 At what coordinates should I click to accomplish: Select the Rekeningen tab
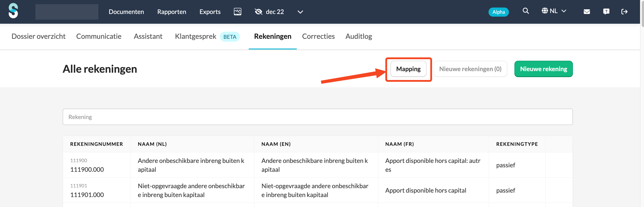(272, 36)
